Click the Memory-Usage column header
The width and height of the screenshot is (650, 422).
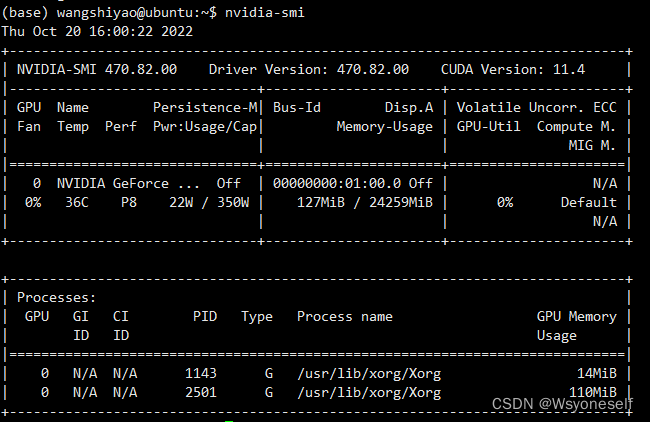pyautogui.click(x=385, y=126)
